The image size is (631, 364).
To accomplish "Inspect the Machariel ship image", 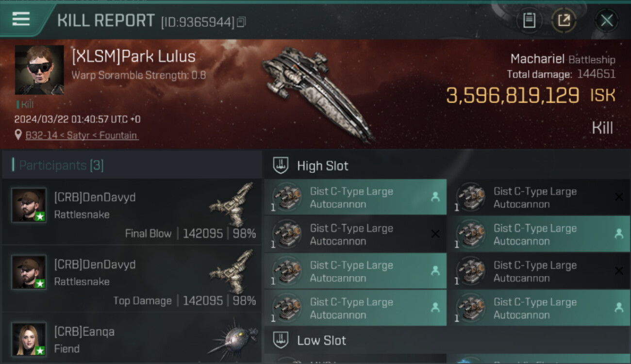I will [x=318, y=93].
